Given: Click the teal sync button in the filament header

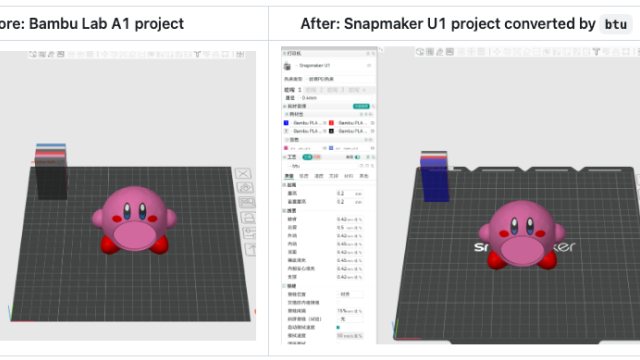Looking at the screenshot, I should click(x=361, y=107).
